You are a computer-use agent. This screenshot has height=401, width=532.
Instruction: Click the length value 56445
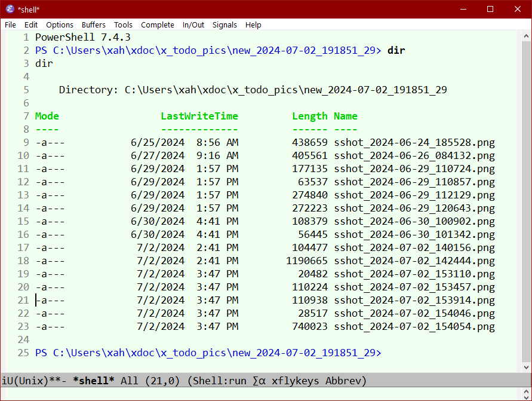pyautogui.click(x=313, y=235)
